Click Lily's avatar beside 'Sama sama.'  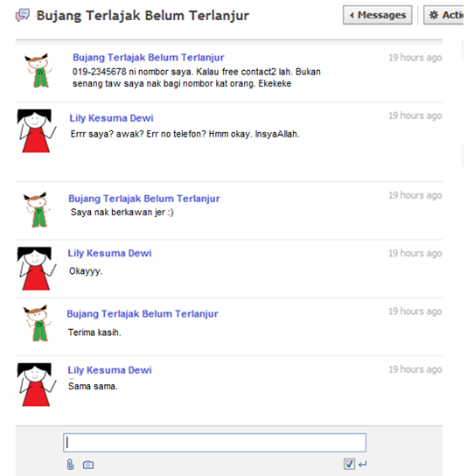(37, 385)
